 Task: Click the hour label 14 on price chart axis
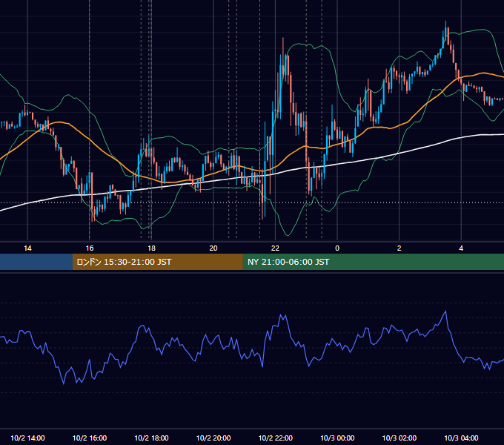[x=27, y=248]
